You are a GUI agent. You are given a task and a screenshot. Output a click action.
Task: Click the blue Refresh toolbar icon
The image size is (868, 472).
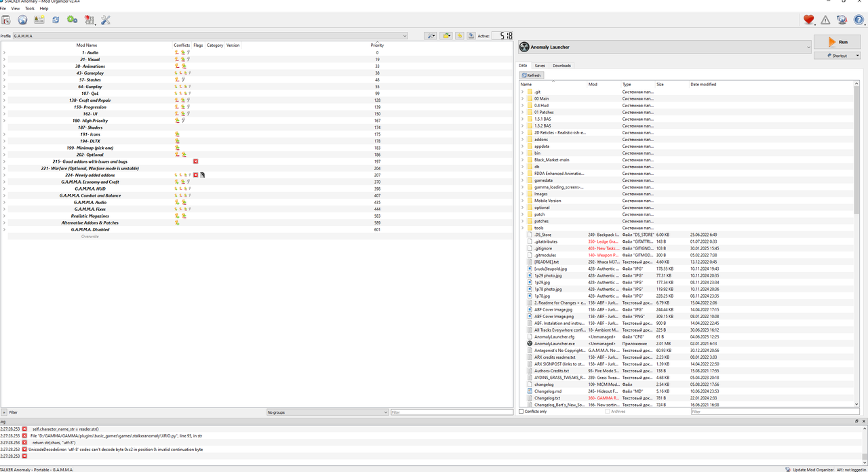[x=56, y=20]
